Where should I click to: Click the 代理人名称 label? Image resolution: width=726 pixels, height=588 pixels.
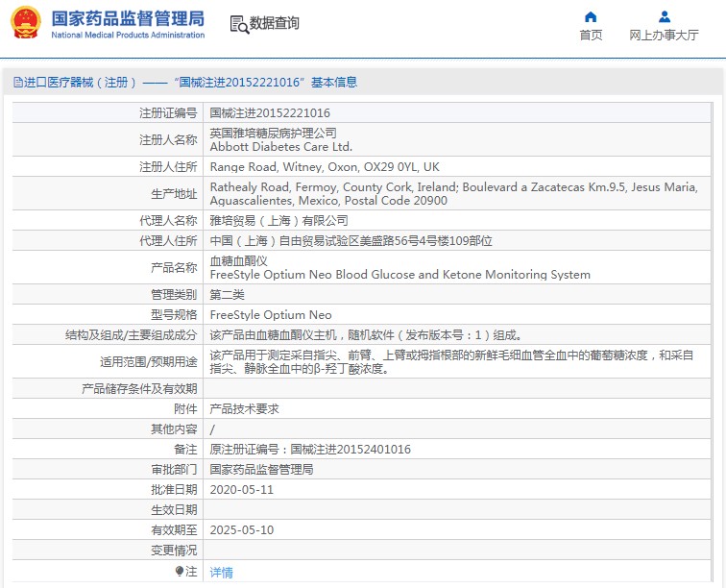(x=168, y=220)
